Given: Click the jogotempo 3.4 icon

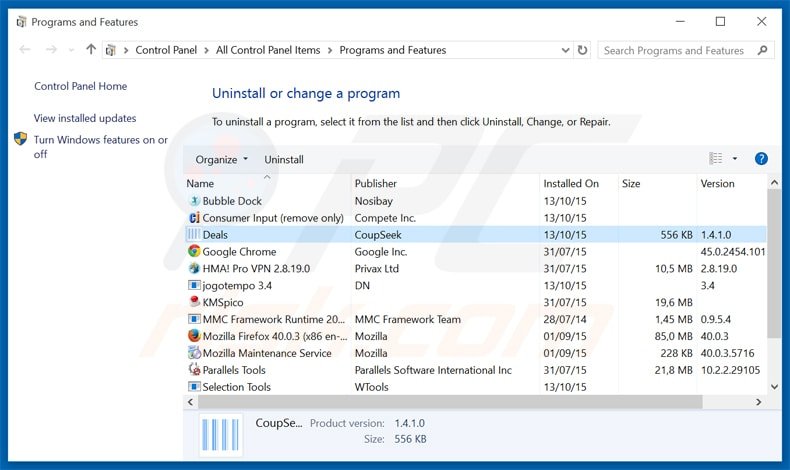Looking at the screenshot, I should [x=194, y=285].
